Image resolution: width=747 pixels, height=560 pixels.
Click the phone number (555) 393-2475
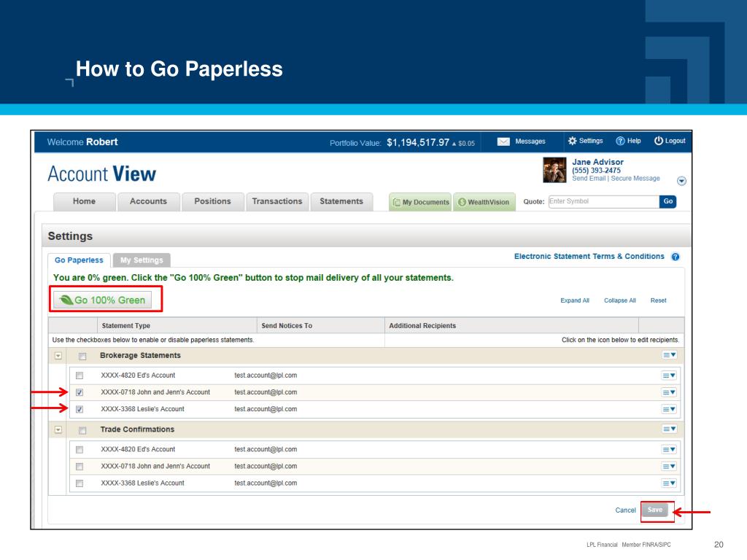tap(596, 171)
